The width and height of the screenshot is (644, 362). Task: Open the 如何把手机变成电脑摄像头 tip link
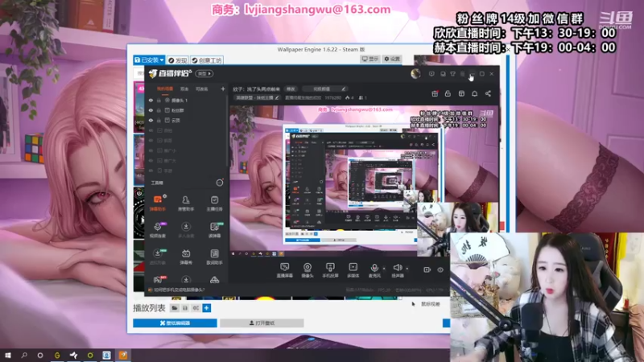[176, 290]
